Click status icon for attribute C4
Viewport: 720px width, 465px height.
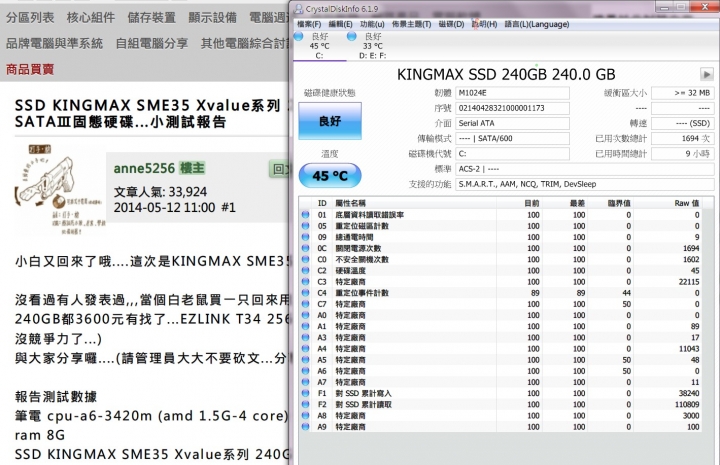(305, 293)
